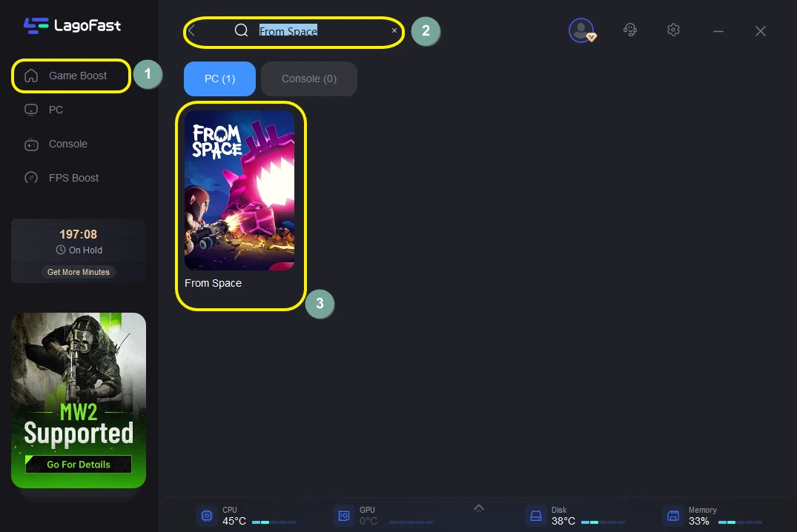Click the search magnifier icon
Image resolution: width=797 pixels, height=532 pixels.
(x=241, y=31)
